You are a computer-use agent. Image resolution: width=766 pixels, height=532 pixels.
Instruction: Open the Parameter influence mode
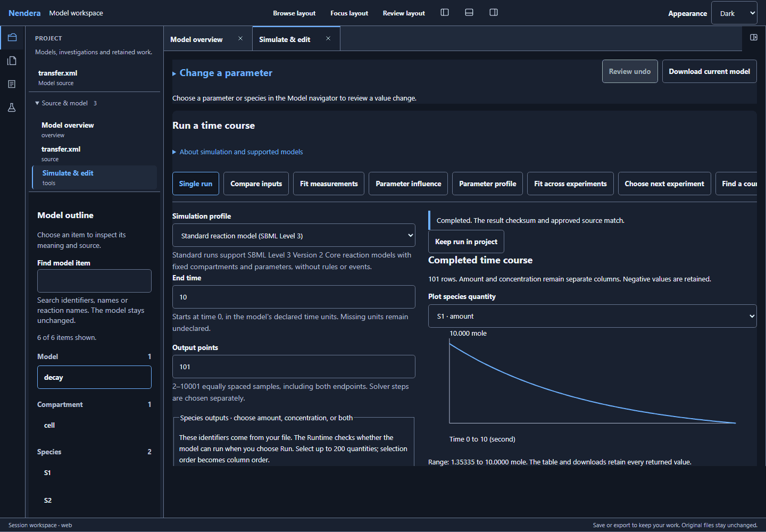[409, 184]
